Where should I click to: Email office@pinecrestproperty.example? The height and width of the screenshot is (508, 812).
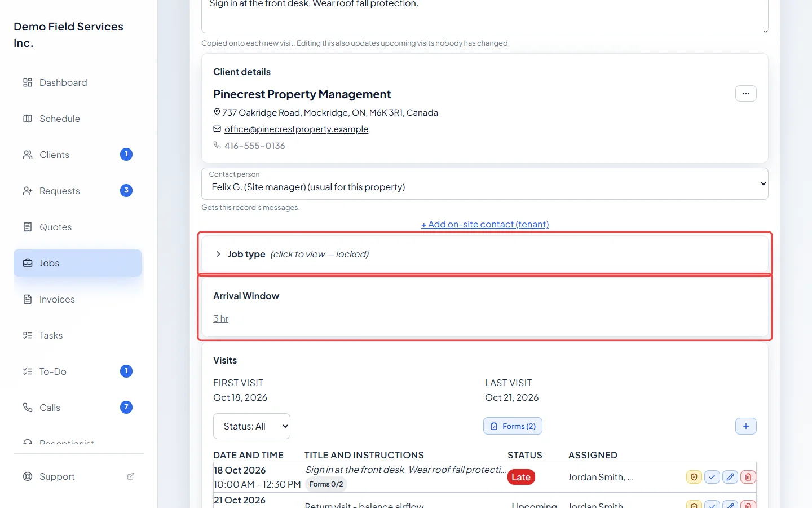point(296,129)
